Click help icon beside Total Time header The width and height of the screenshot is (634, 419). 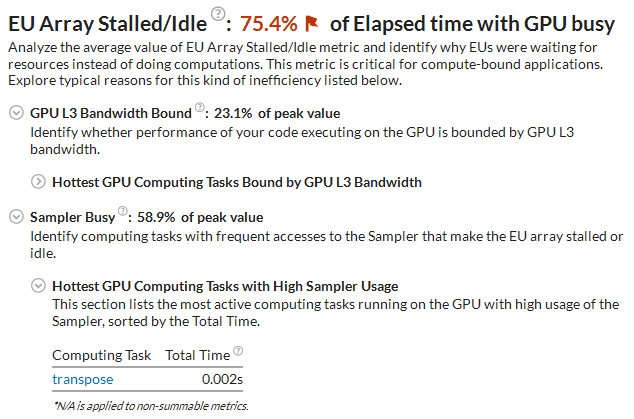pyautogui.click(x=237, y=352)
